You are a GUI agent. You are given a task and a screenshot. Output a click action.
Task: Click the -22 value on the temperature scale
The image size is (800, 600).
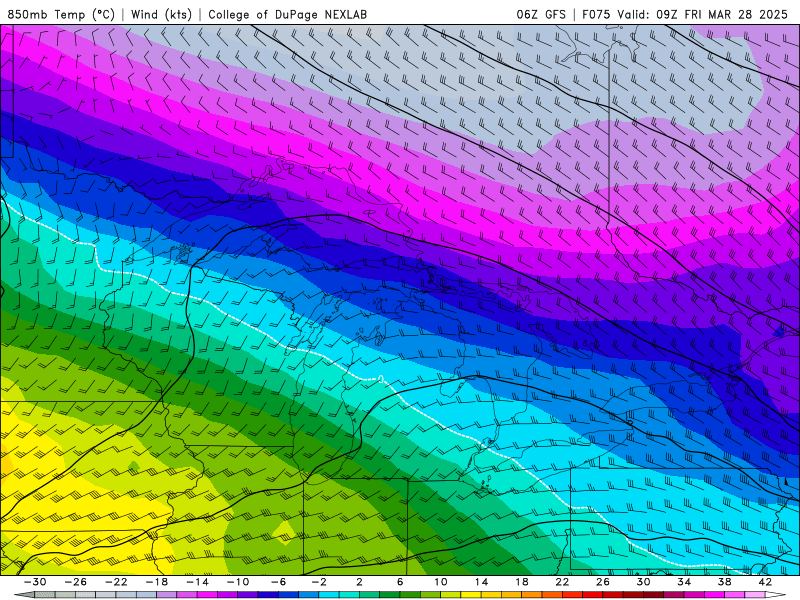point(116,582)
